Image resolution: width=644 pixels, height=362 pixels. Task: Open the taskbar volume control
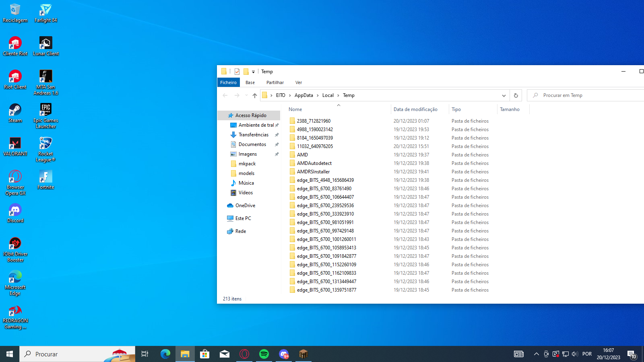click(575, 354)
